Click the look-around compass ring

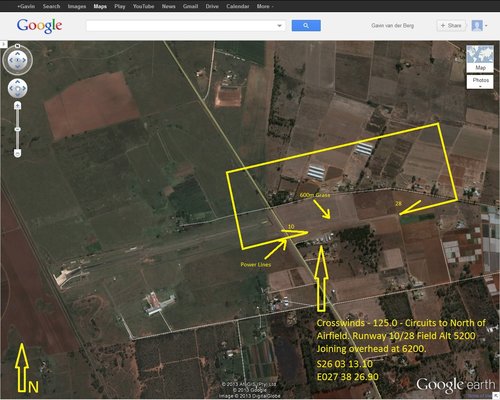17,60
